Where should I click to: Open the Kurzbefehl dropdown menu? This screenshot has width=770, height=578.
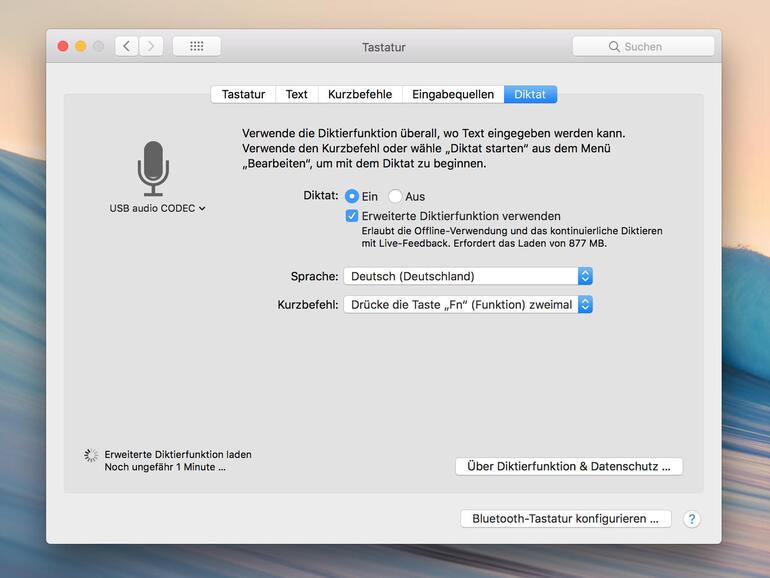click(468, 304)
